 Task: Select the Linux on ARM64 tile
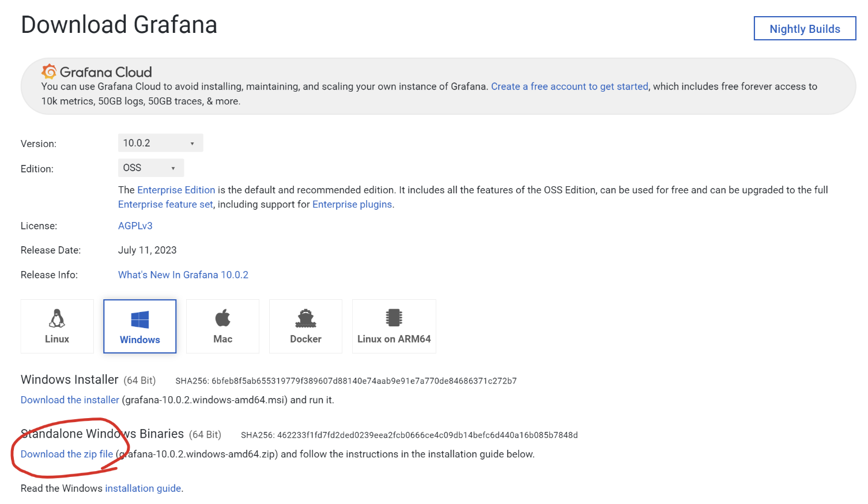tap(394, 326)
